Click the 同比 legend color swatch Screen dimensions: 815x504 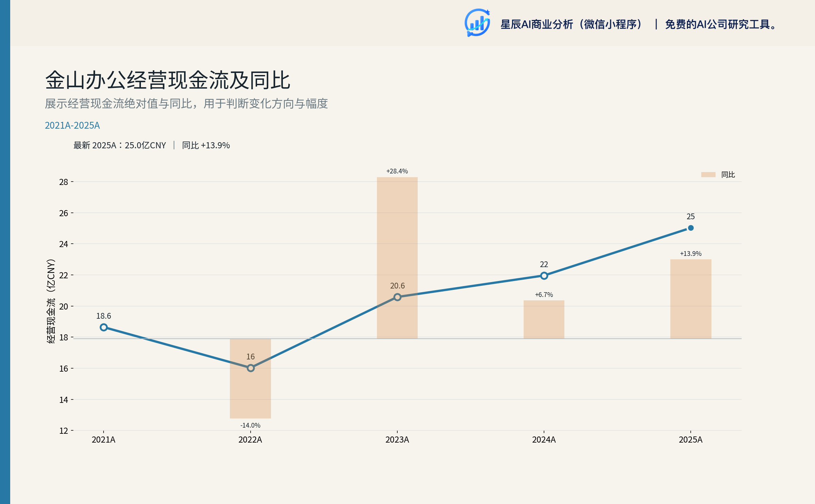point(708,174)
